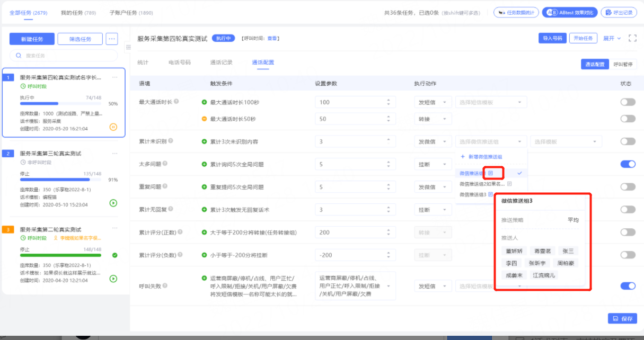
Task: Open 呼出记录 at the top
Action: click(x=618, y=12)
